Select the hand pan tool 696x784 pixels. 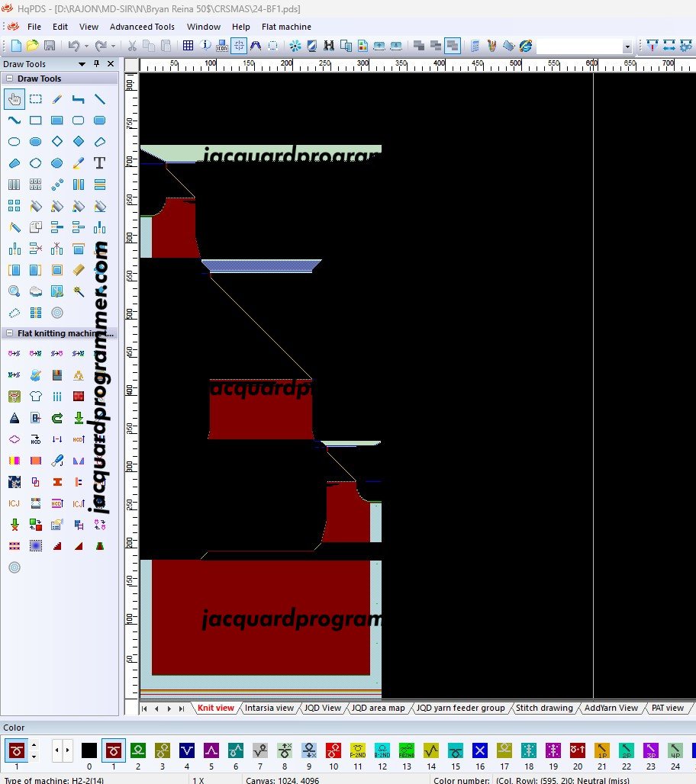[14, 98]
